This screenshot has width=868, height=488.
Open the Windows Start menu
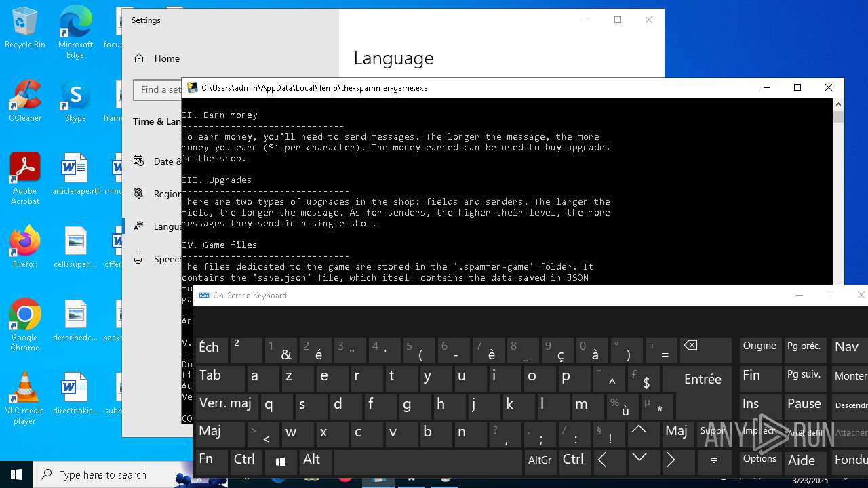pos(16,474)
